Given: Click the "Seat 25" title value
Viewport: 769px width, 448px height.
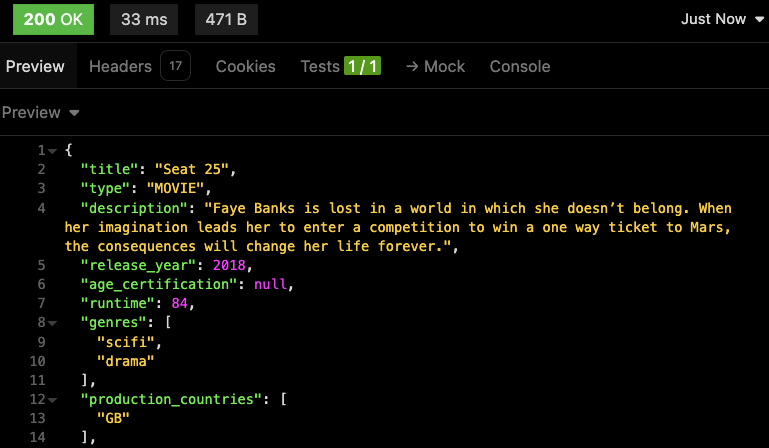Looking at the screenshot, I should (192, 169).
